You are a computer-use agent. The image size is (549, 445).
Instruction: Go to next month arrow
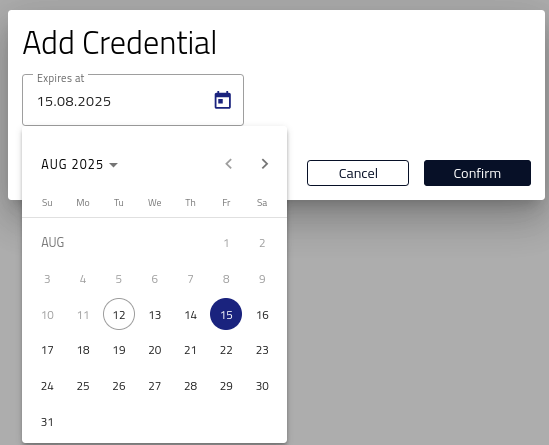tap(265, 164)
